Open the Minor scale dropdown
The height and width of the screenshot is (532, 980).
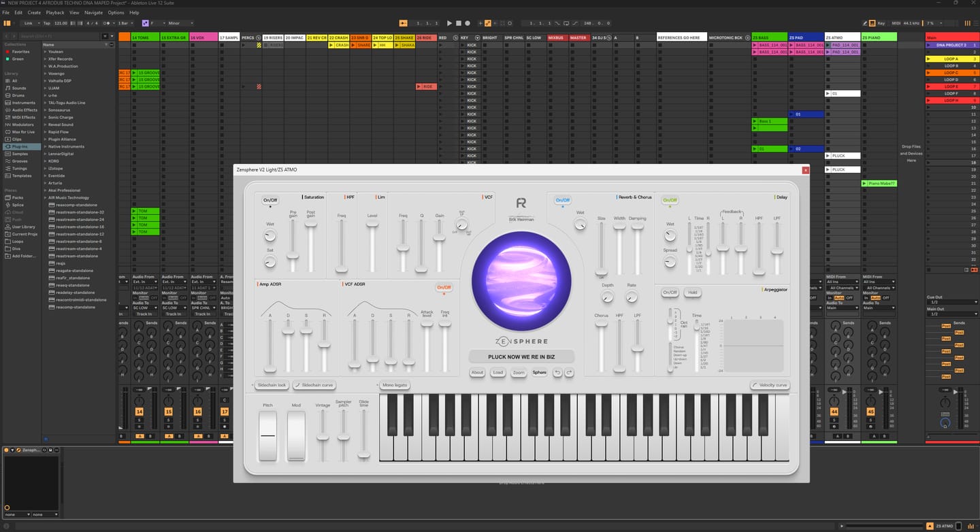click(180, 23)
